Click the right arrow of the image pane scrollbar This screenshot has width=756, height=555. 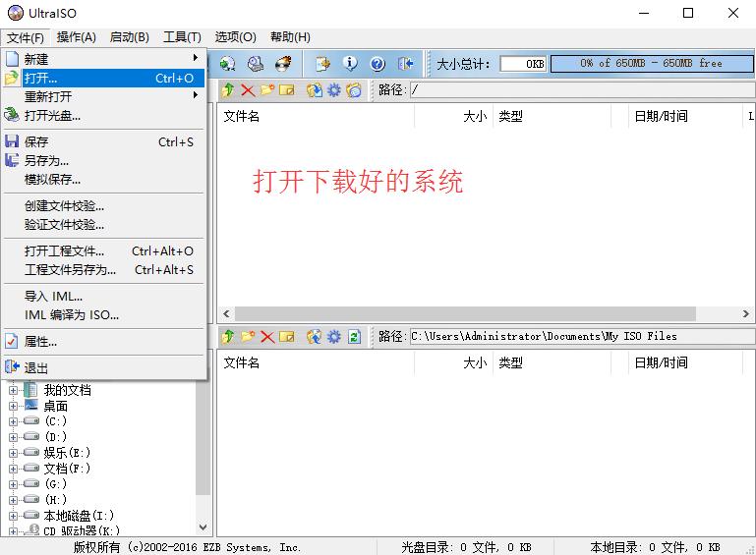click(746, 314)
